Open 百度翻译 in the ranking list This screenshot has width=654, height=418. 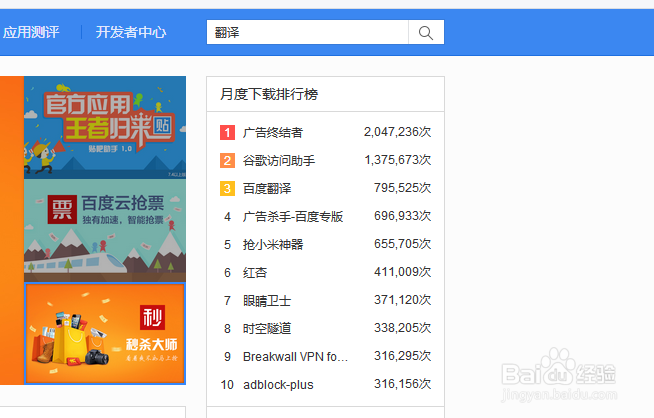267,189
